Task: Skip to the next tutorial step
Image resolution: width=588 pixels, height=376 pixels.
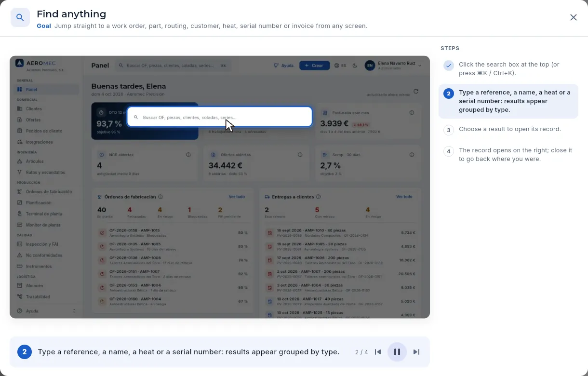Action: 416,352
